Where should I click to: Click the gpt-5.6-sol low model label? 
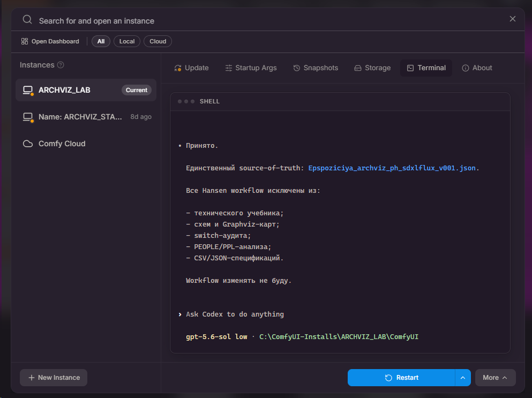216,336
